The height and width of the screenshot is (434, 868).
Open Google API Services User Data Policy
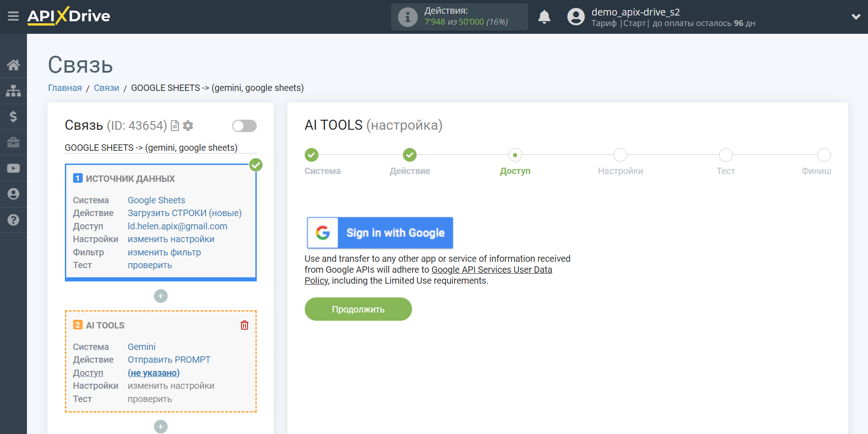(x=492, y=270)
